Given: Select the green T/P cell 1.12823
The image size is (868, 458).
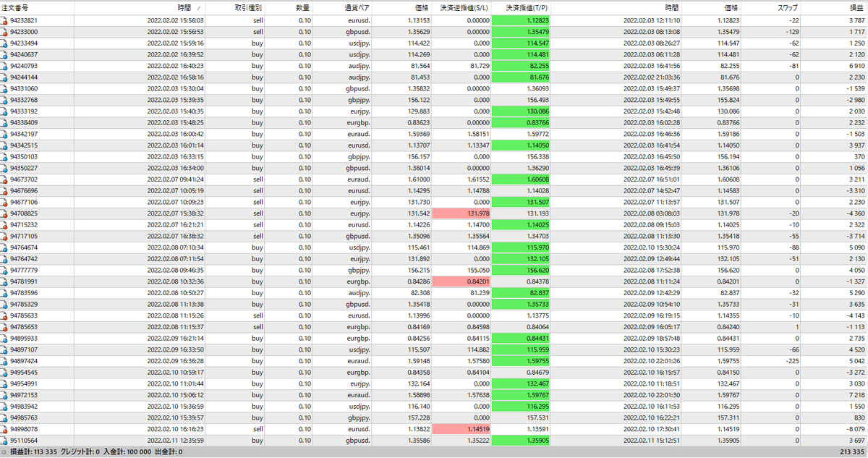Looking at the screenshot, I should click(521, 22).
